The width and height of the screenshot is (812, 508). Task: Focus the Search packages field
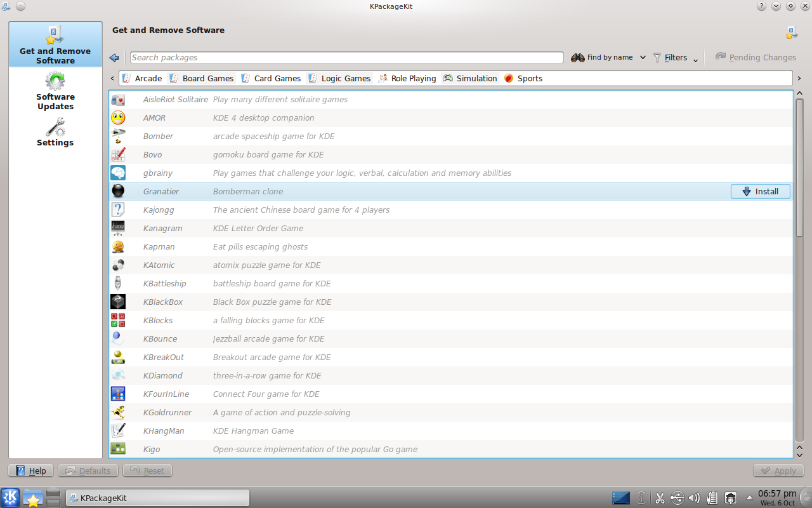coord(346,58)
